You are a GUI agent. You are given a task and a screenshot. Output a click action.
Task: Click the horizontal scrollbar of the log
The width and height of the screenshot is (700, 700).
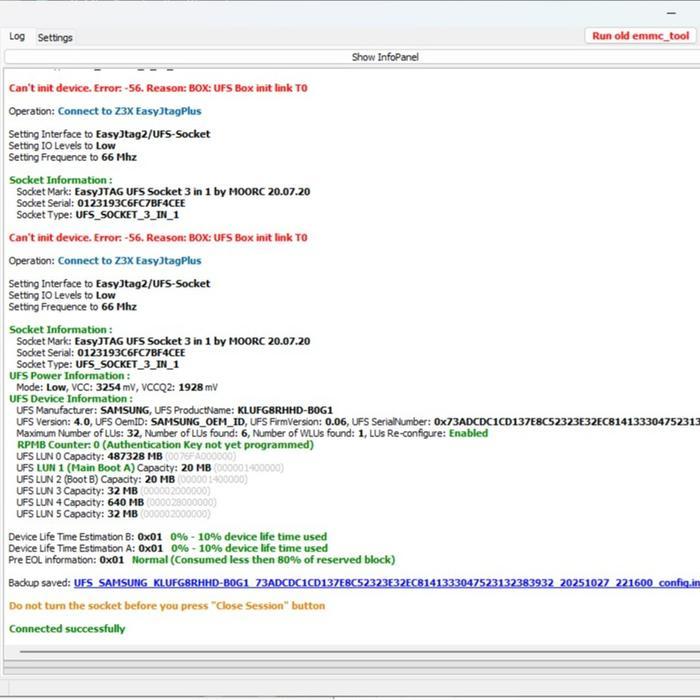click(x=359, y=652)
